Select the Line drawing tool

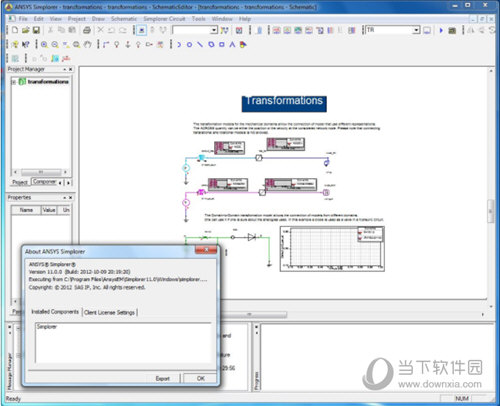click(200, 44)
